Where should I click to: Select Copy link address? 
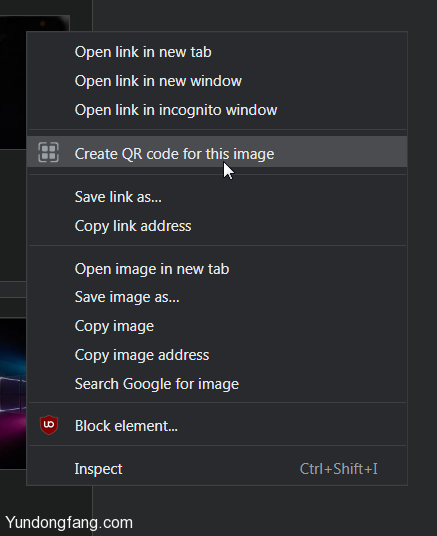click(x=217, y=226)
